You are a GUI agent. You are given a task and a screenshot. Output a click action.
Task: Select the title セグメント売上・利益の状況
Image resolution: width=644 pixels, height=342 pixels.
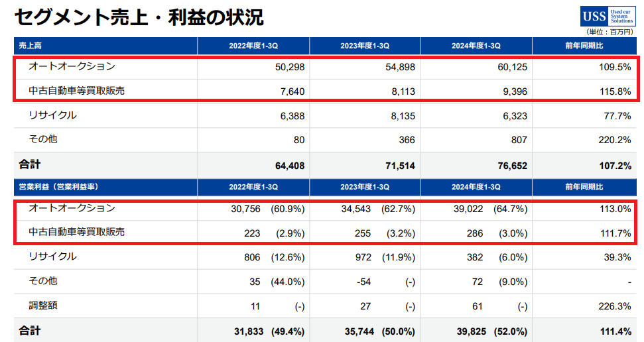pos(139,18)
